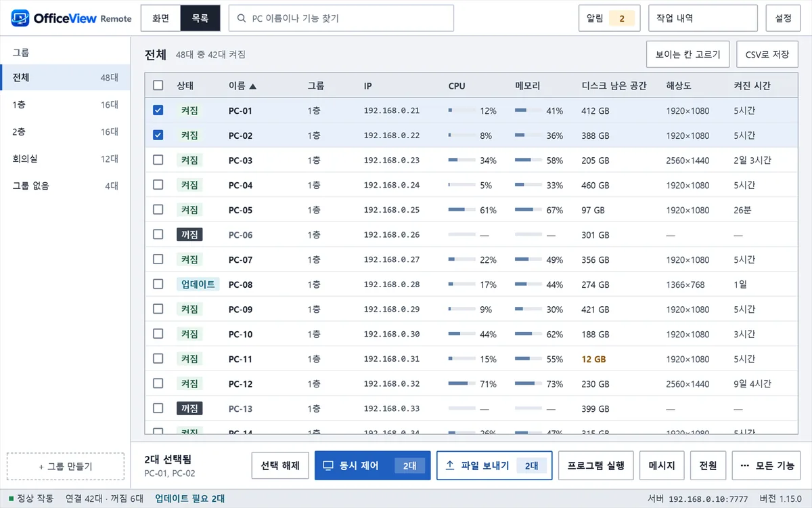Open the 전원 power menu
812x508 pixels.
click(x=708, y=466)
